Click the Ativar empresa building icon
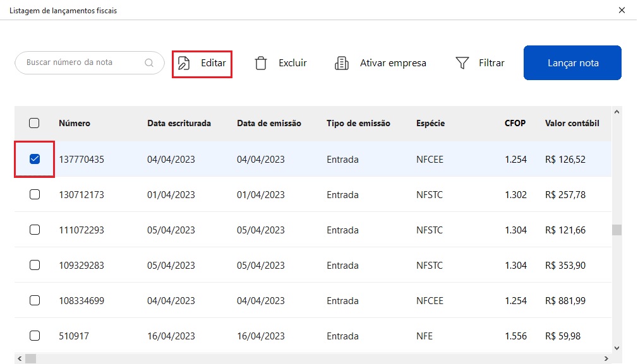This screenshot has height=364, width=638. click(341, 63)
